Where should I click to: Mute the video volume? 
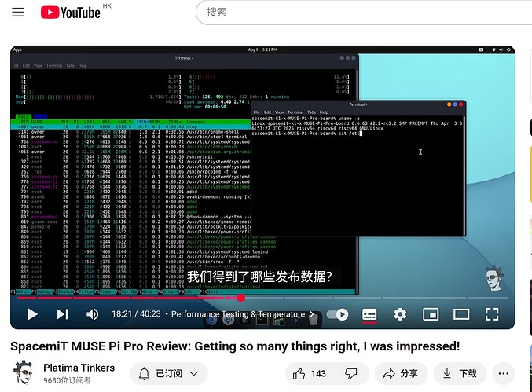click(92, 314)
